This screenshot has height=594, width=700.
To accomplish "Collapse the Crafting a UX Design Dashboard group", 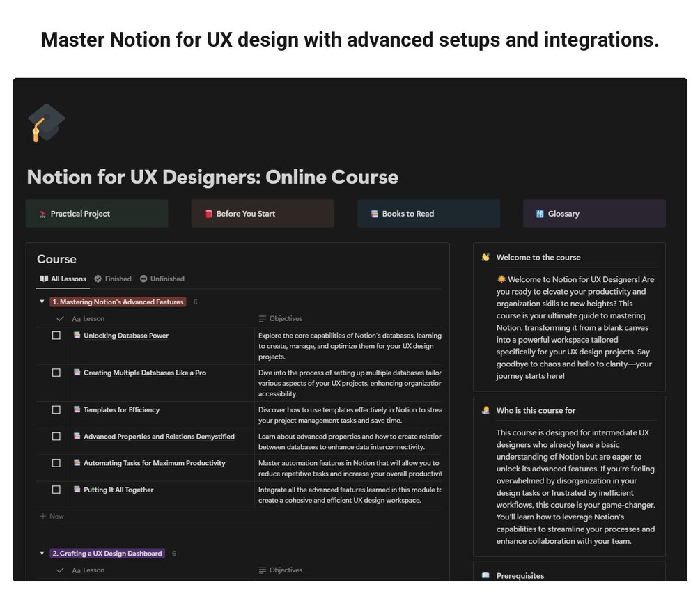I will pos(42,554).
